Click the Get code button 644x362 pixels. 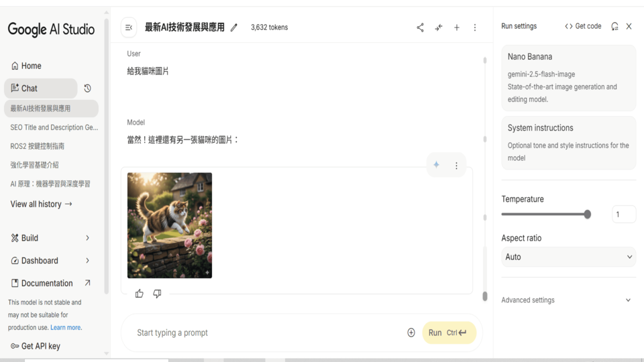583,26
